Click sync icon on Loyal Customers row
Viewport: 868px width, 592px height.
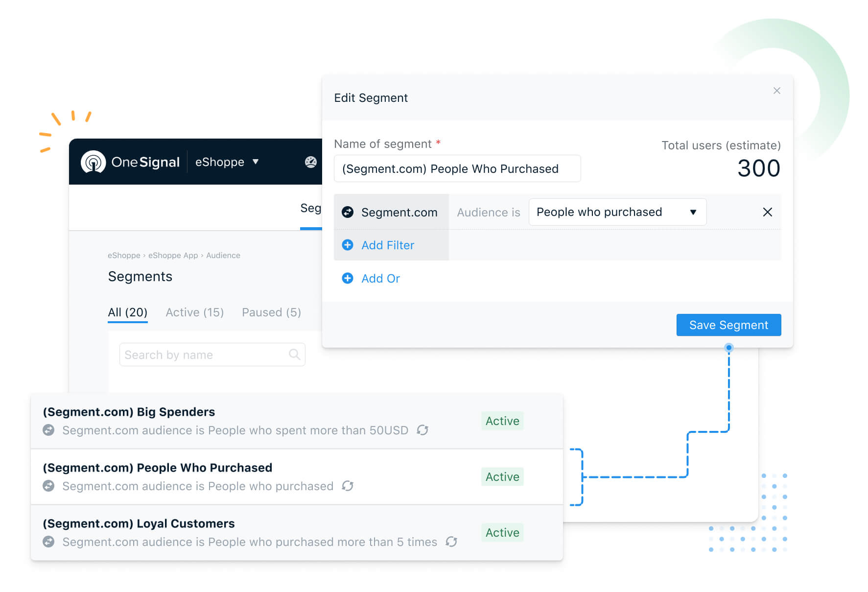[451, 542]
